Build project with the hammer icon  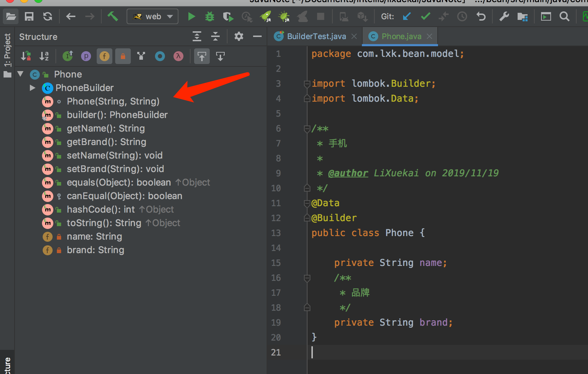pyautogui.click(x=113, y=16)
